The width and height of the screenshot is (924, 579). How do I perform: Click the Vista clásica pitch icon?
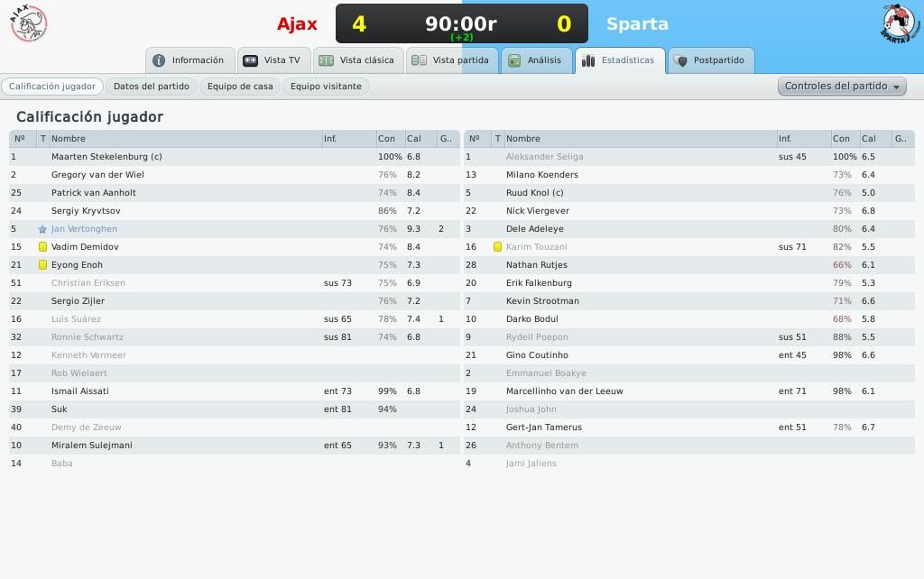pyautogui.click(x=326, y=60)
